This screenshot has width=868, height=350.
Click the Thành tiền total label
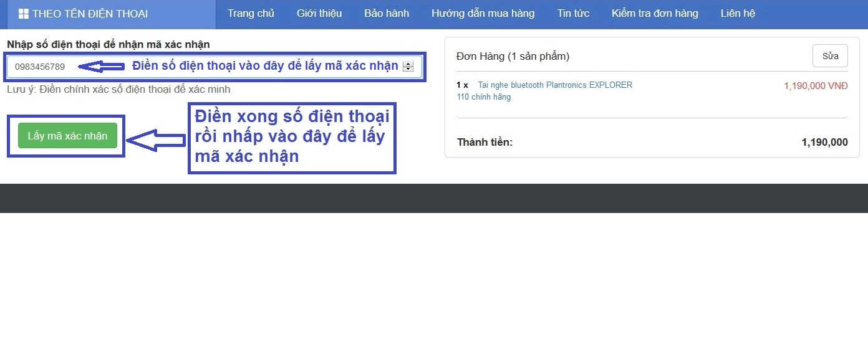(x=485, y=142)
